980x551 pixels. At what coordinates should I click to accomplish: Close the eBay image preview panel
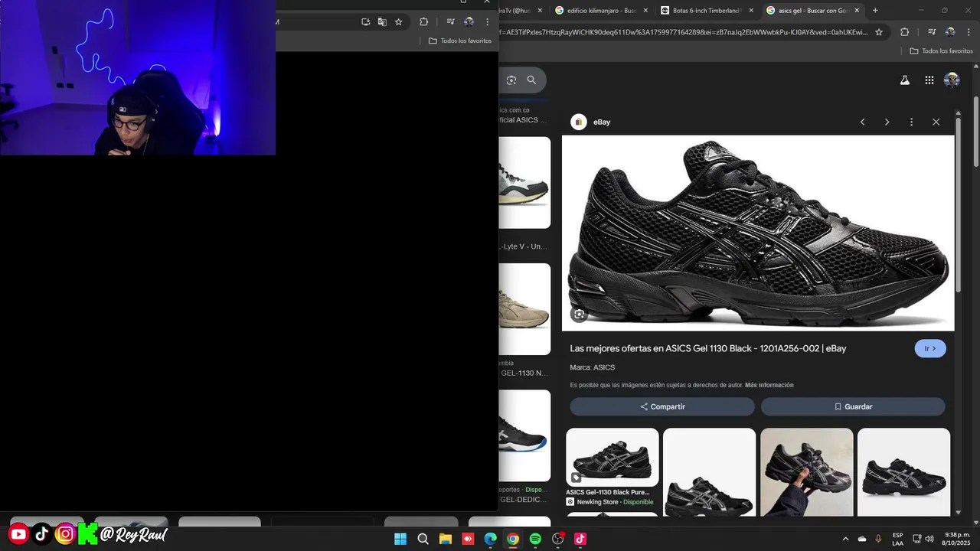[x=936, y=122]
